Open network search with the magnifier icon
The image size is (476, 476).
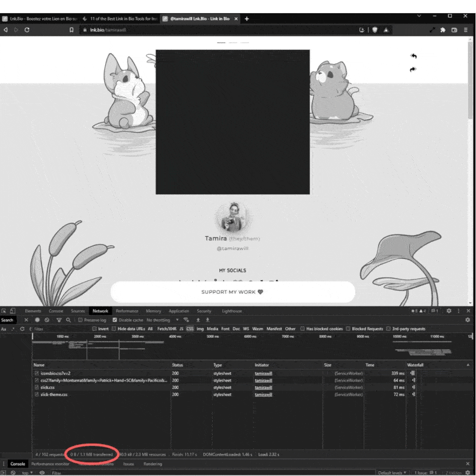69,320
